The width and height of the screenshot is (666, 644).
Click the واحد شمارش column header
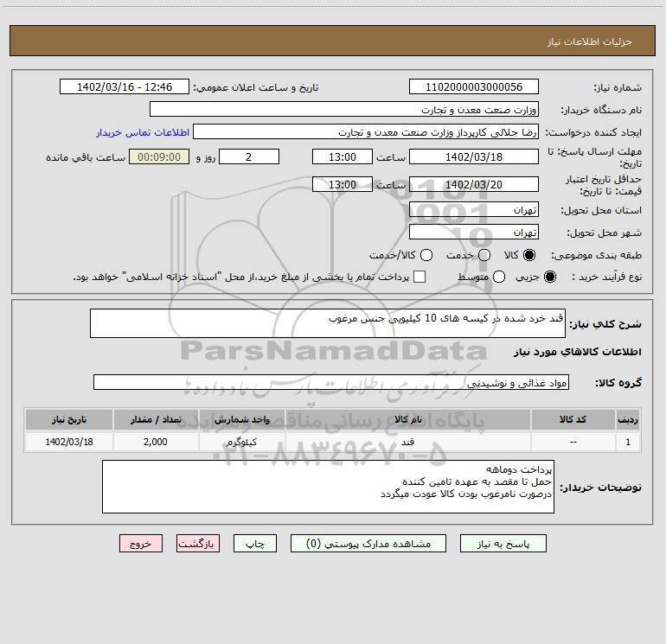(x=241, y=419)
